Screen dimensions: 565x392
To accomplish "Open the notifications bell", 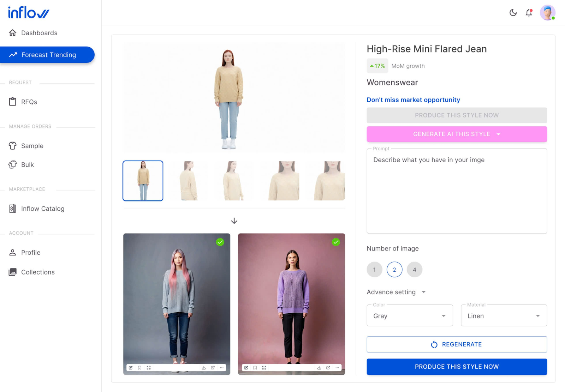I will click(x=529, y=13).
